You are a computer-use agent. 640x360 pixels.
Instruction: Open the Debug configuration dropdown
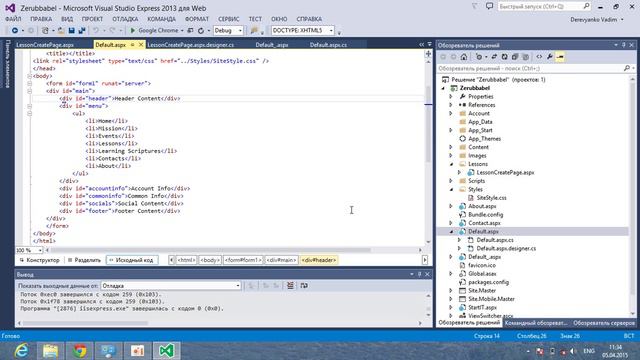click(x=228, y=31)
